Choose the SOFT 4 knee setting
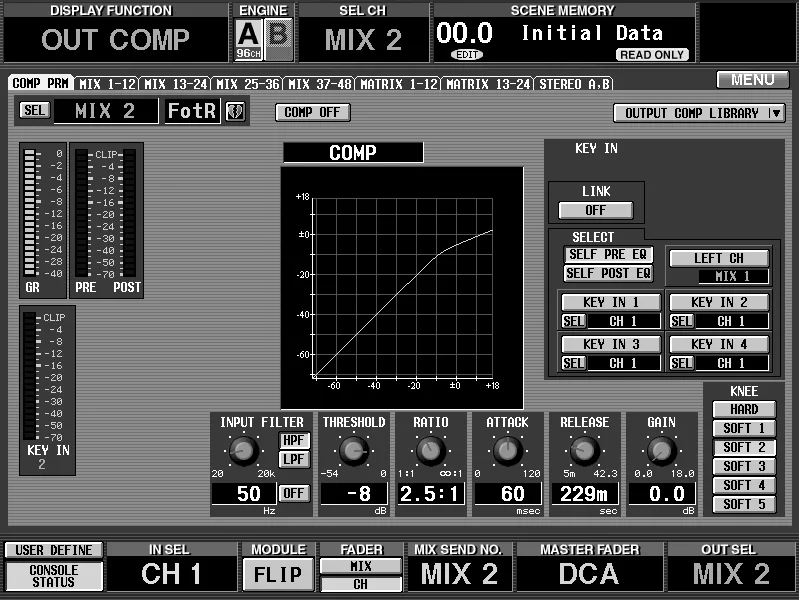This screenshot has width=799, height=600. [744, 485]
